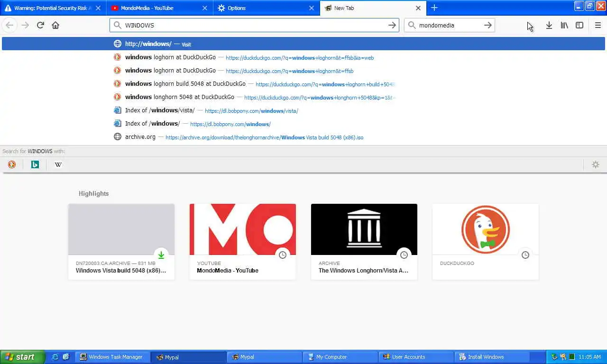
Task: Open search settings gear icon
Action: tap(596, 164)
